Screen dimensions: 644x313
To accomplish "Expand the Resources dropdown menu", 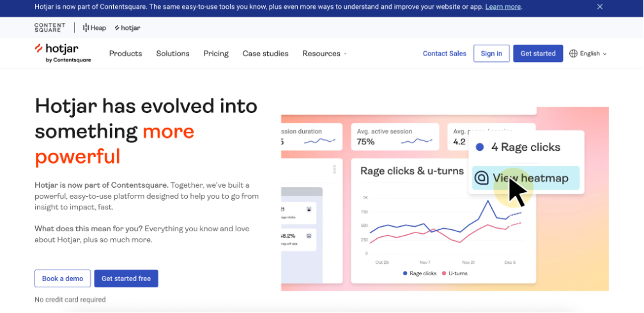I will (325, 54).
